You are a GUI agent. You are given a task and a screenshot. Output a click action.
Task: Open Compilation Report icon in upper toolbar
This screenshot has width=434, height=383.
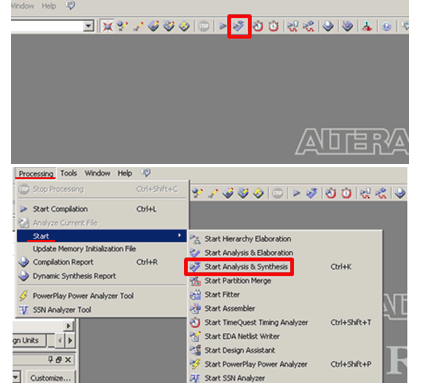tap(328, 26)
